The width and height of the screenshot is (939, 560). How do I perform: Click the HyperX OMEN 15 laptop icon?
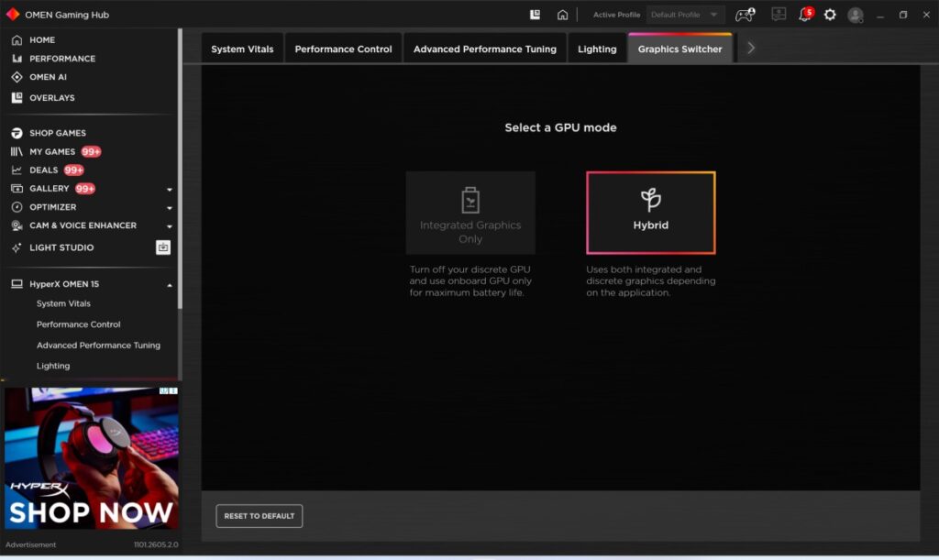click(x=17, y=284)
